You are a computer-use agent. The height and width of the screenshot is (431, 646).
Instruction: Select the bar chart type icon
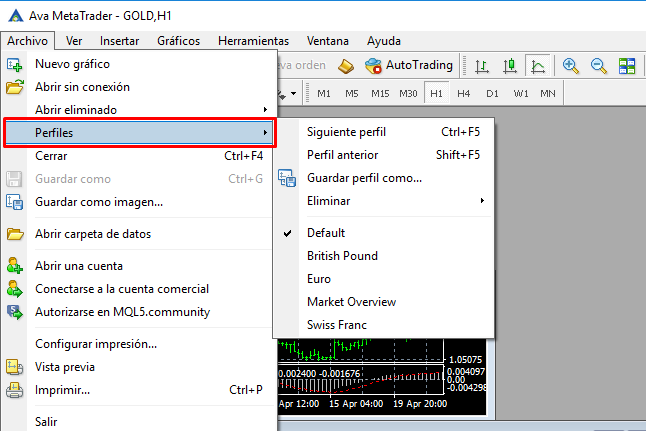(482, 66)
